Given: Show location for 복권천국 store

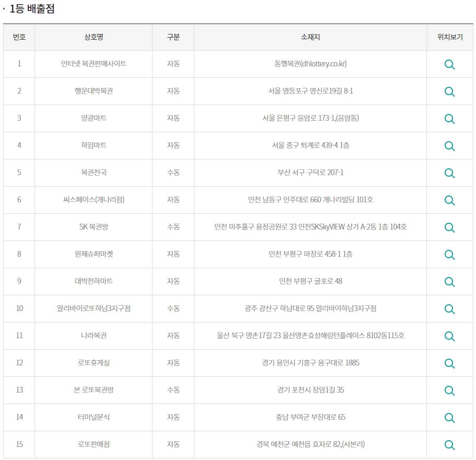Looking at the screenshot, I should tap(449, 173).
